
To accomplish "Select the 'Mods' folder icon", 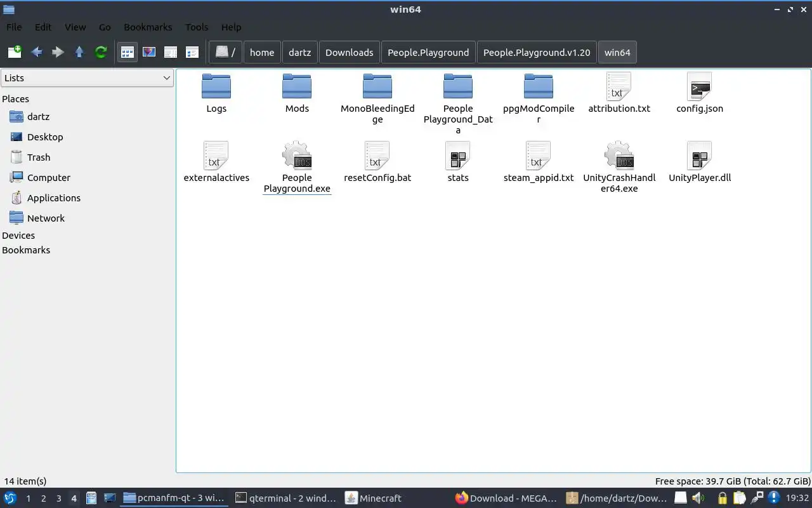I will tap(297, 86).
